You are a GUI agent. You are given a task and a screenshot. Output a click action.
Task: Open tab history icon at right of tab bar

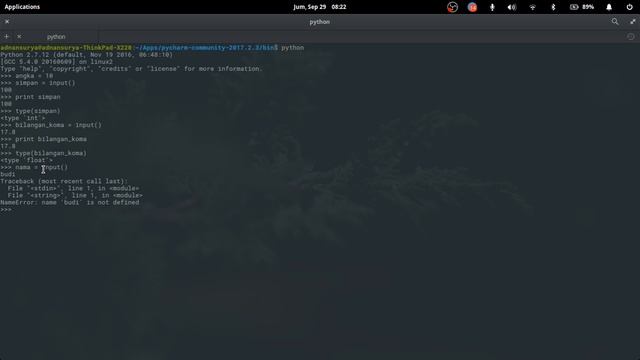coord(631,36)
